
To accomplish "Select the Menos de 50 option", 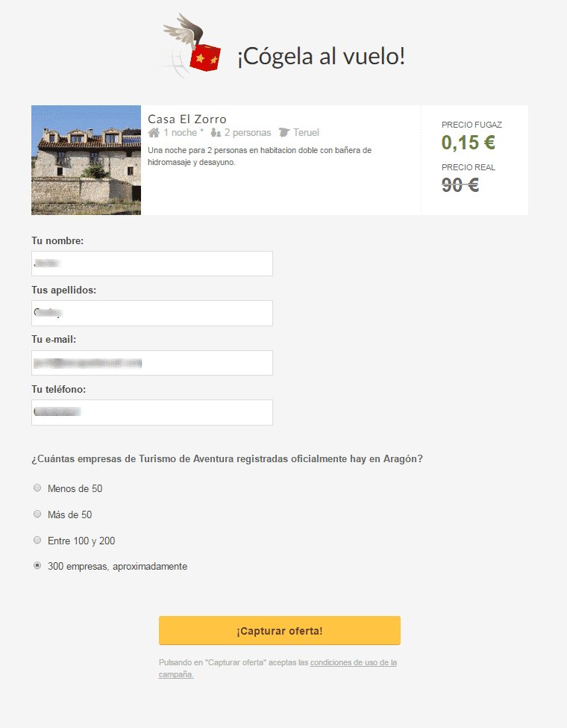I will [37, 488].
